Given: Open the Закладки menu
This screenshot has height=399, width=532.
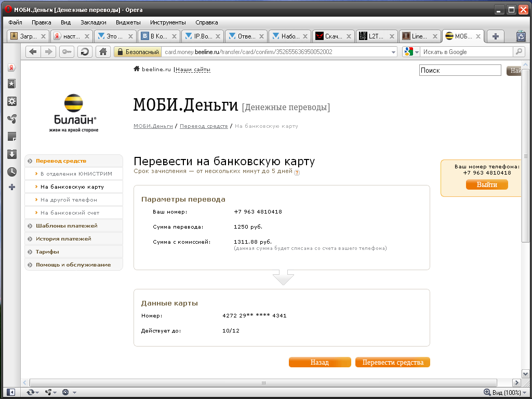Looking at the screenshot, I should 94,22.
